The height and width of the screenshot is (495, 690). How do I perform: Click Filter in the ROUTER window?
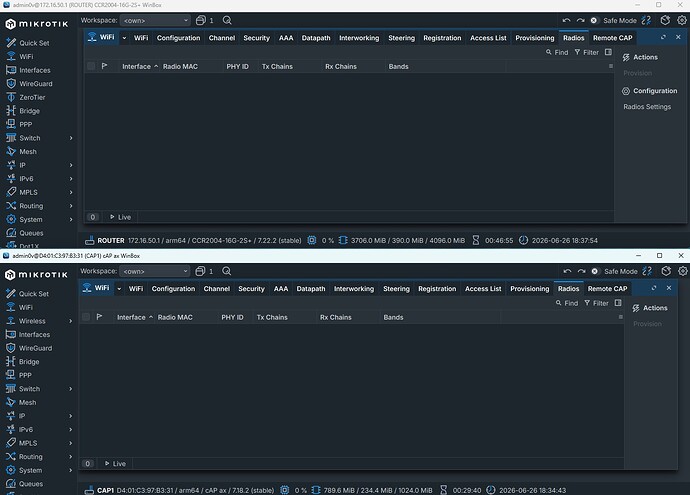[587, 52]
